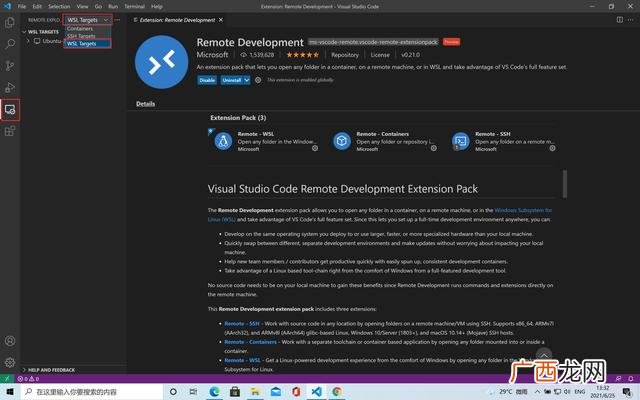Open the Source Control view
This screenshot has height=400, width=640.
[x=10, y=66]
